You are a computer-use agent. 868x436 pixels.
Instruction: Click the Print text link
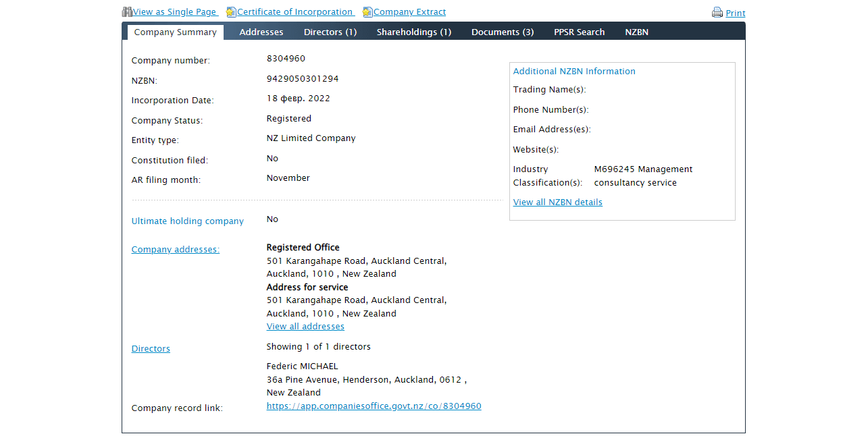pyautogui.click(x=736, y=13)
